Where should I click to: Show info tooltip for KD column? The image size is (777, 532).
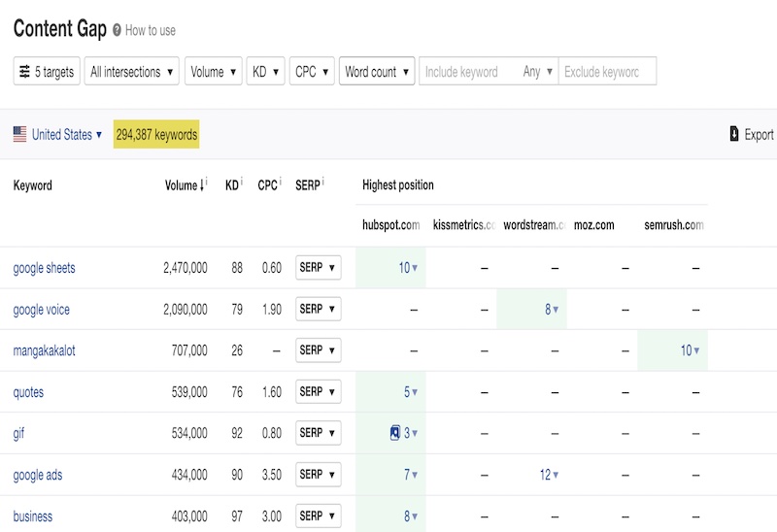tap(241, 182)
